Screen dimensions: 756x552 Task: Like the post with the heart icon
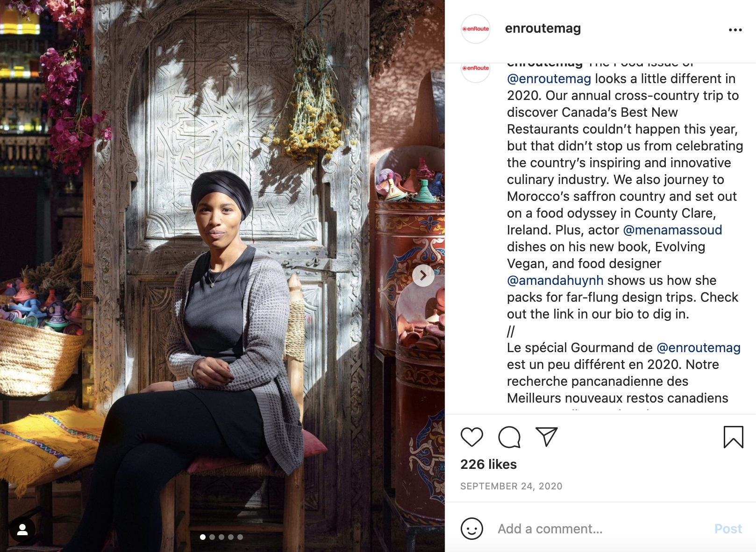[471, 437]
